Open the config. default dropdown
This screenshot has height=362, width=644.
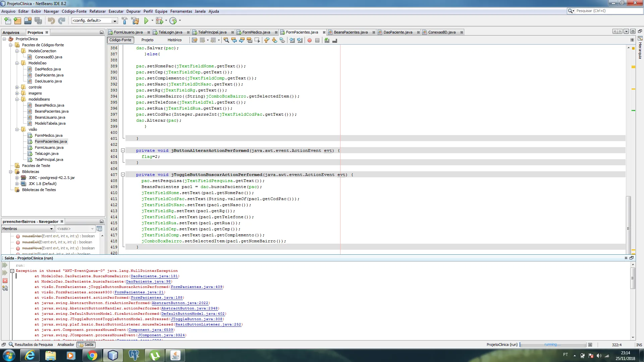click(94, 21)
